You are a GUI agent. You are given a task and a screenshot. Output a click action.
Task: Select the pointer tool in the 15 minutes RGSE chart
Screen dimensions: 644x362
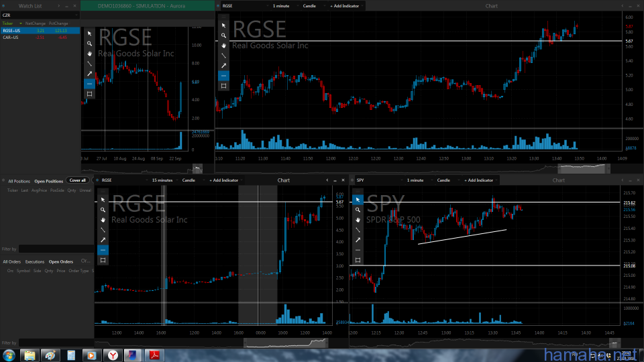click(x=103, y=200)
